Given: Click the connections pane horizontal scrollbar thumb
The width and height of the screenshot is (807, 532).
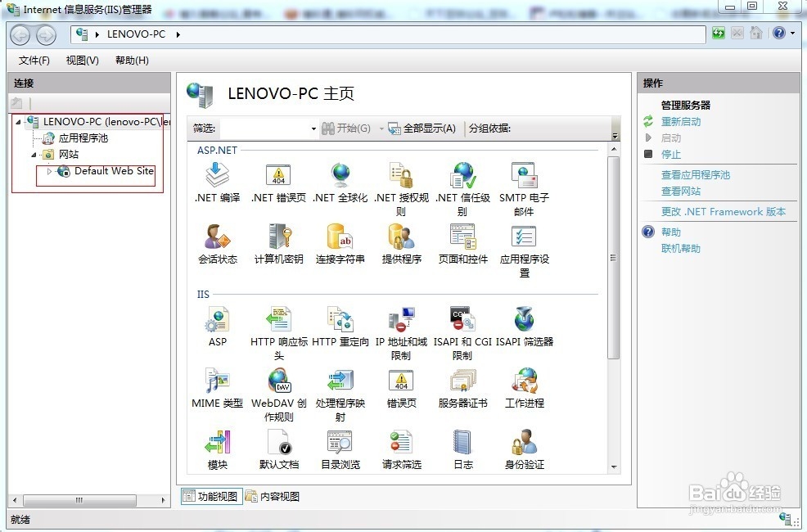Looking at the screenshot, I should point(79,499).
